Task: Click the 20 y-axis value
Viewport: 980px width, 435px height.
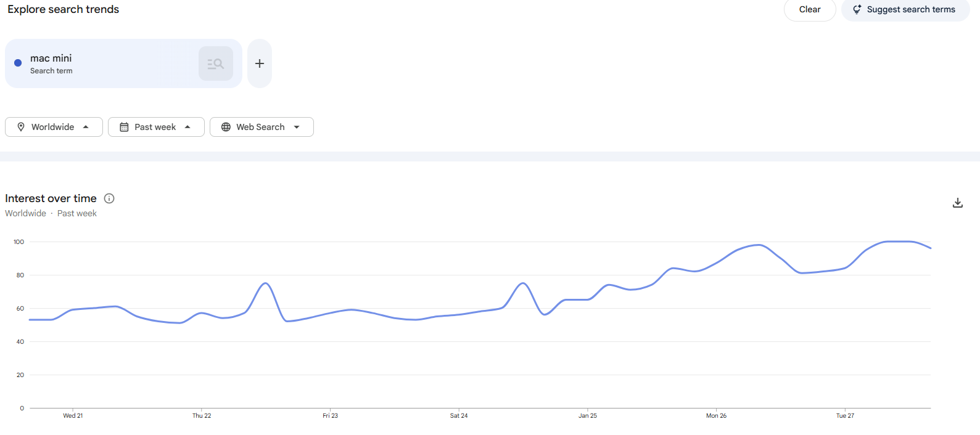Action: tap(20, 375)
